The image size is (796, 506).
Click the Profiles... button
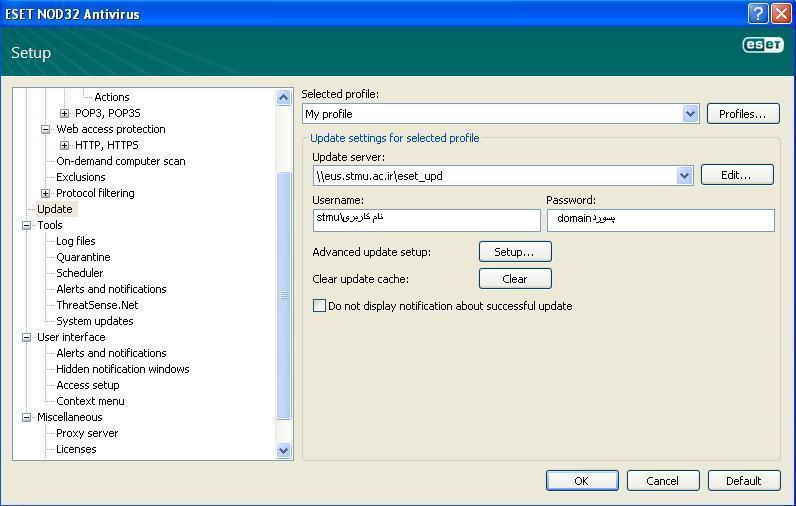point(743,114)
